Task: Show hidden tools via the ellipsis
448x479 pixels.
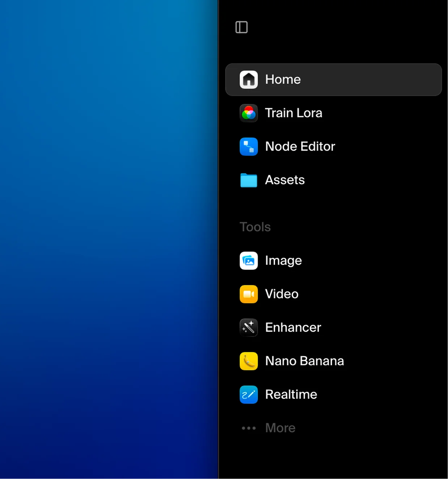Action: (249, 428)
